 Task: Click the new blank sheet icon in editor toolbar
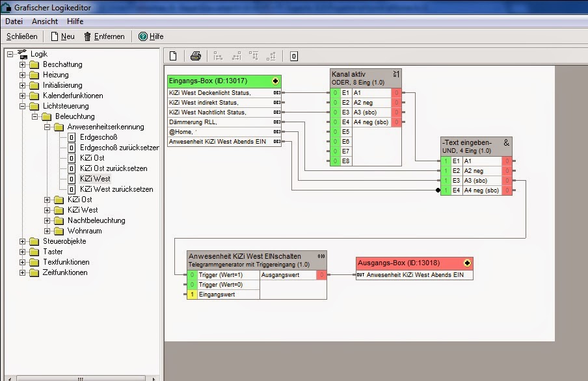tap(173, 56)
